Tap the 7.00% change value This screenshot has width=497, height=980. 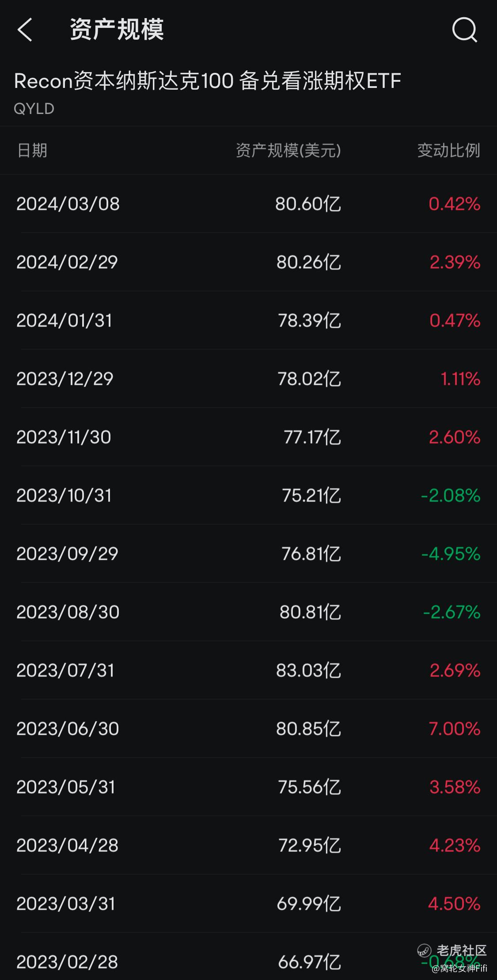point(455,729)
